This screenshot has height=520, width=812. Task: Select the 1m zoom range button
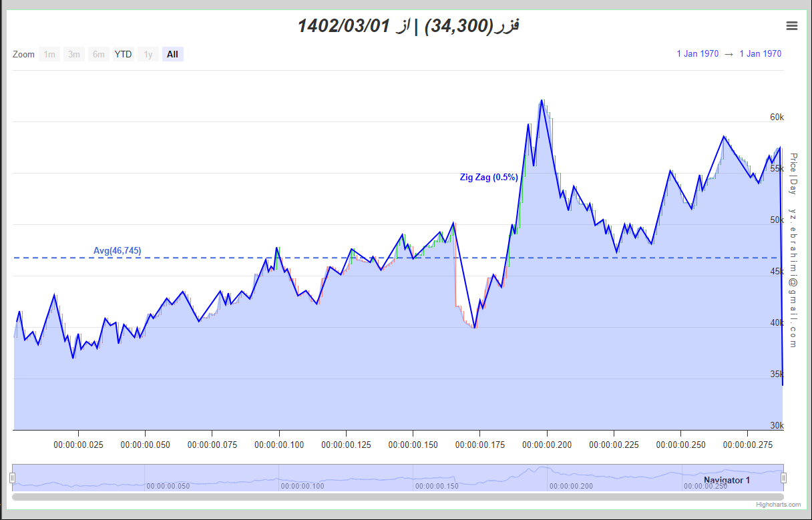49,54
